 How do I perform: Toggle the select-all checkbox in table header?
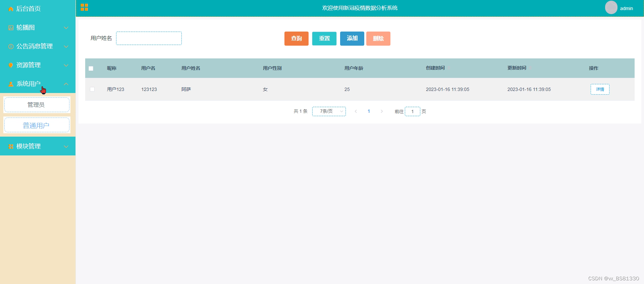[91, 68]
